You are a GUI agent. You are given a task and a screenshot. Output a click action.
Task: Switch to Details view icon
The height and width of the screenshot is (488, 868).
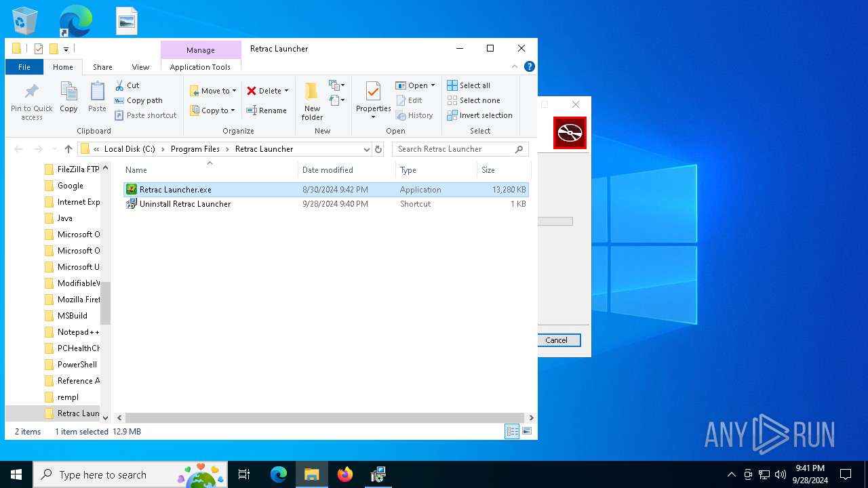point(512,431)
